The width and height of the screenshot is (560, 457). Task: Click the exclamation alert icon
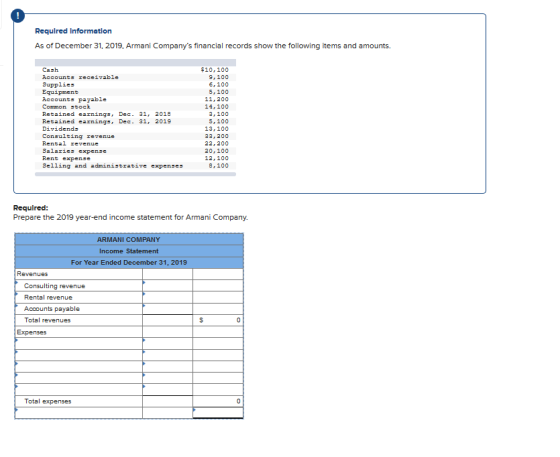point(18,16)
